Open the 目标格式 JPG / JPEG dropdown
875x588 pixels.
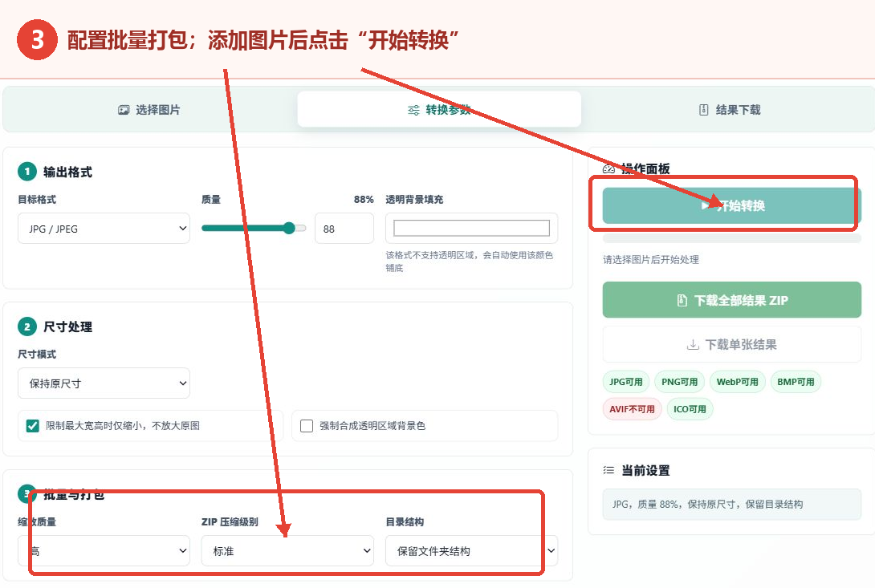pos(104,228)
